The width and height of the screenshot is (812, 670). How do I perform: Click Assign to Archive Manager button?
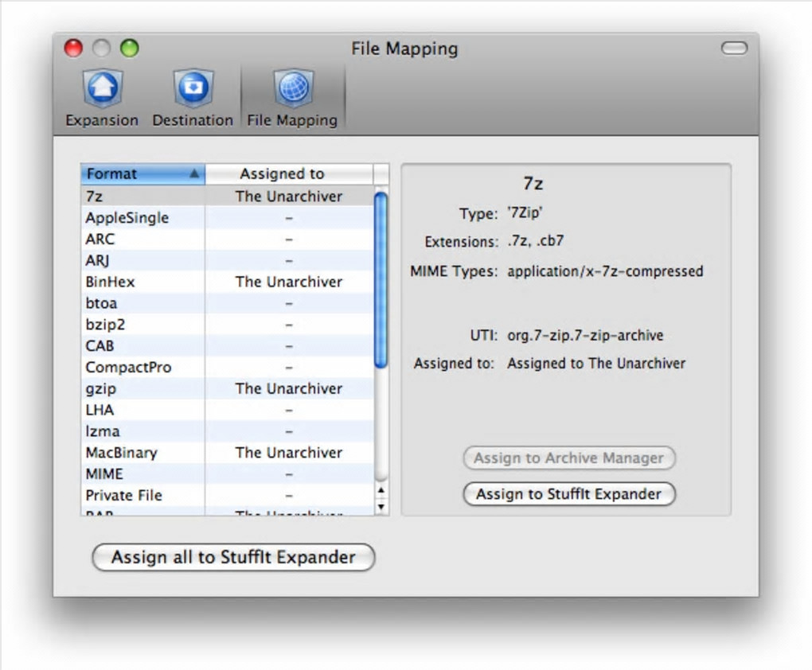click(568, 458)
